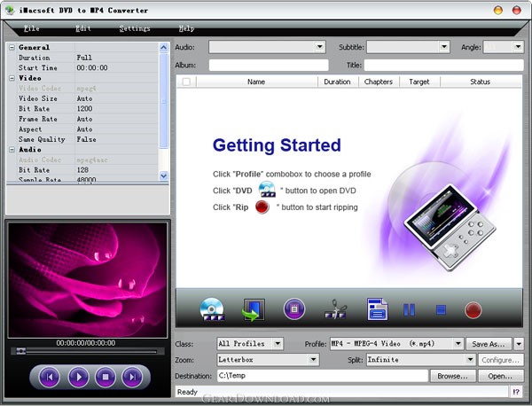
Task: Click the green arrow import file icon
Action: point(253,309)
